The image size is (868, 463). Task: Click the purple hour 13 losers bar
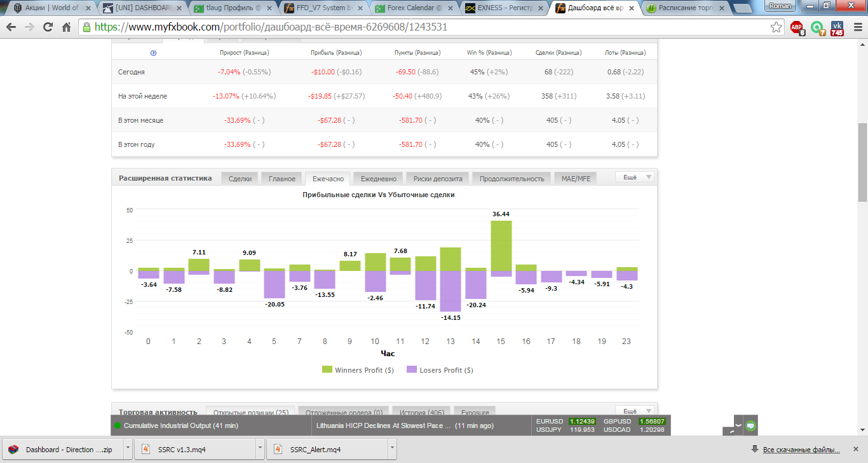[451, 291]
